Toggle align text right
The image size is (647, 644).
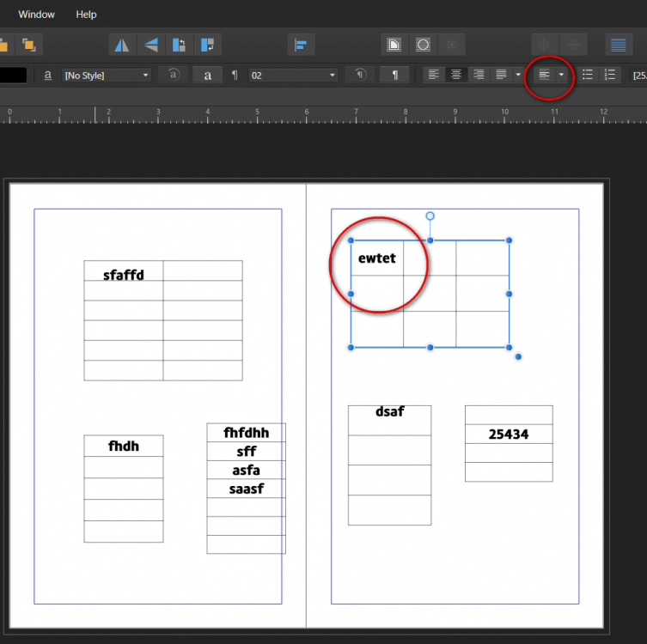click(x=479, y=76)
